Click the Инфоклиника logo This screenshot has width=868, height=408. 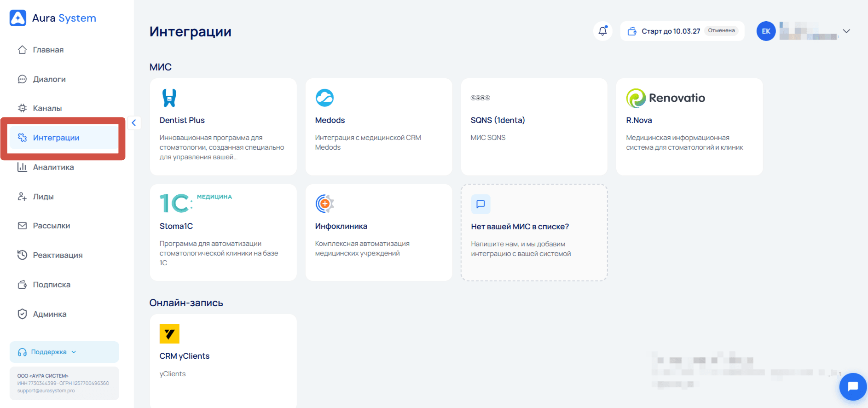click(x=324, y=204)
